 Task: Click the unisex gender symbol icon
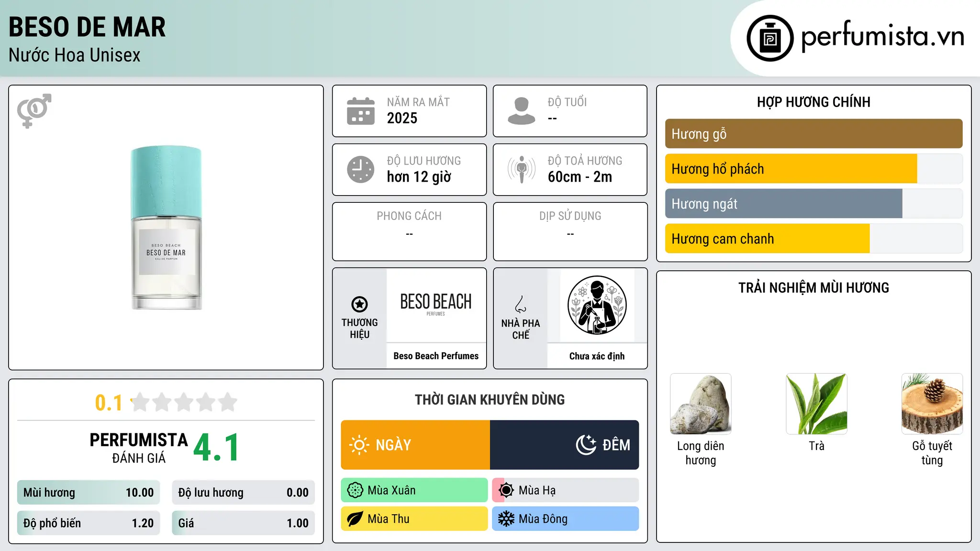(x=34, y=110)
